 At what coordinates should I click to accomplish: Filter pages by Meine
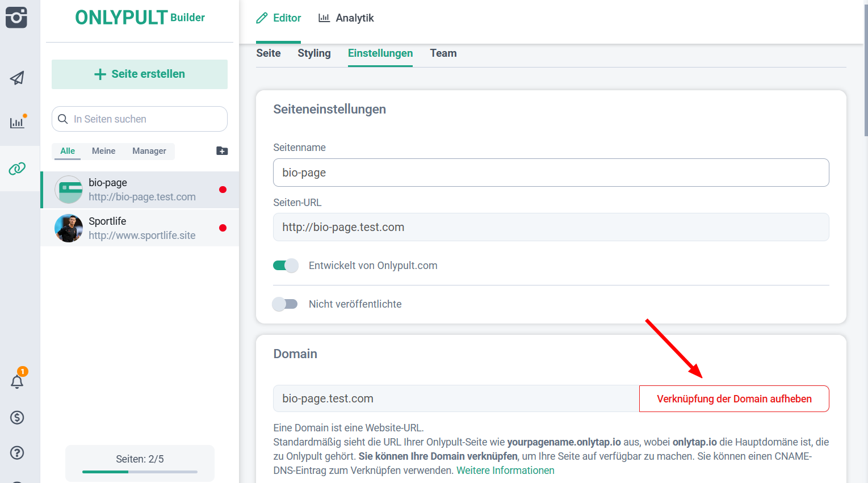pyautogui.click(x=103, y=151)
